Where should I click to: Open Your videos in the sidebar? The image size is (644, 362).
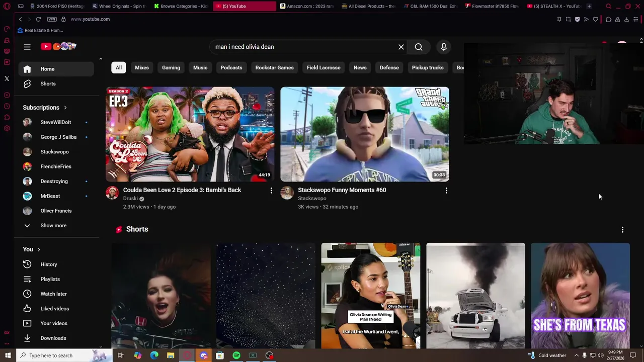[x=56, y=323]
